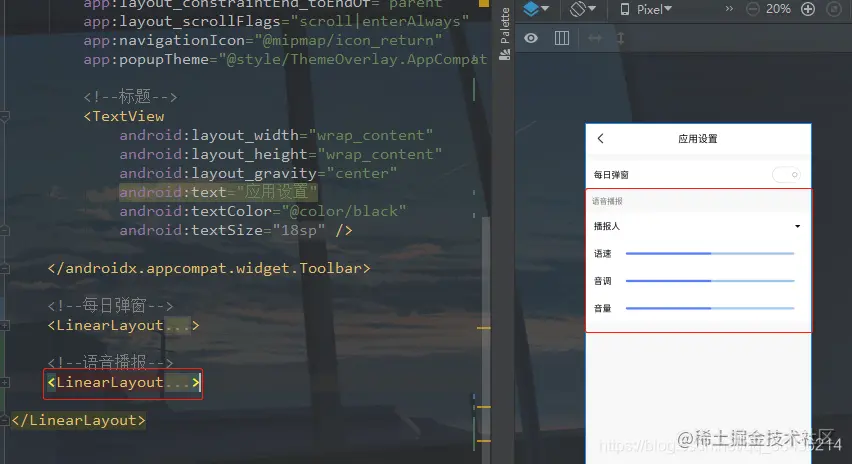Click the fold marker beside closing </LinearLayout>
852x464 pixels.
click(5, 421)
